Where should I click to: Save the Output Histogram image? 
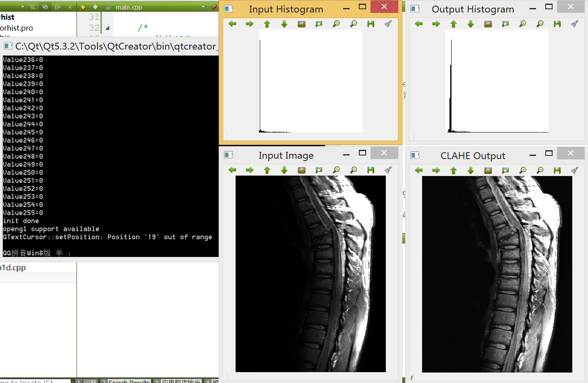coord(557,24)
